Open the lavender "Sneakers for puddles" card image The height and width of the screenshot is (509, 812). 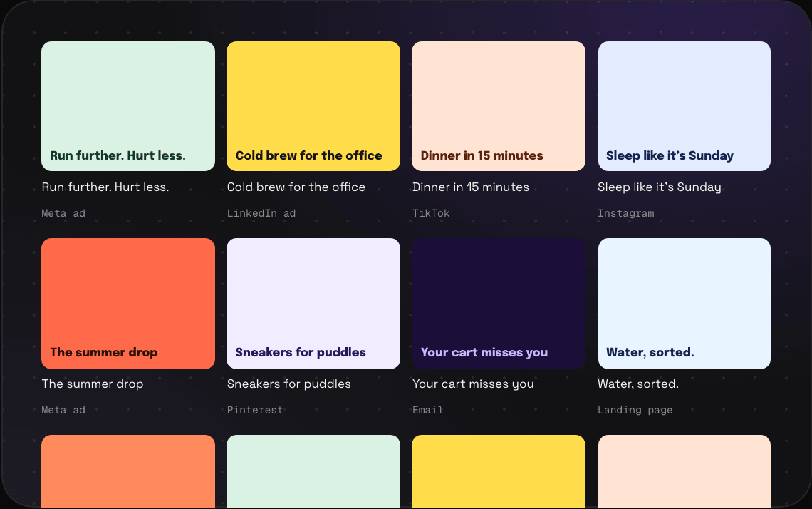[x=313, y=304]
